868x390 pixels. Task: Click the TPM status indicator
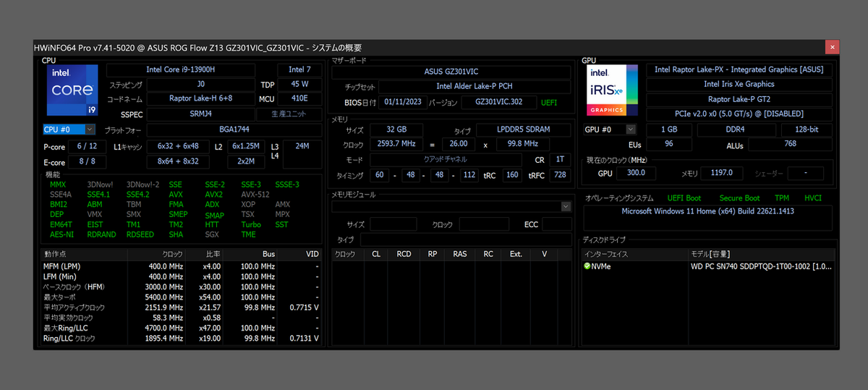coord(782,198)
